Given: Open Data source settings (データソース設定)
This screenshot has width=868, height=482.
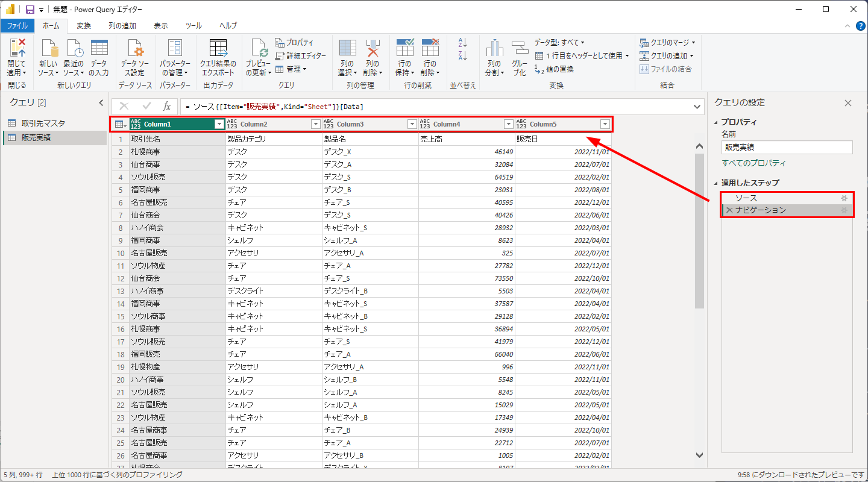Looking at the screenshot, I should (136, 58).
